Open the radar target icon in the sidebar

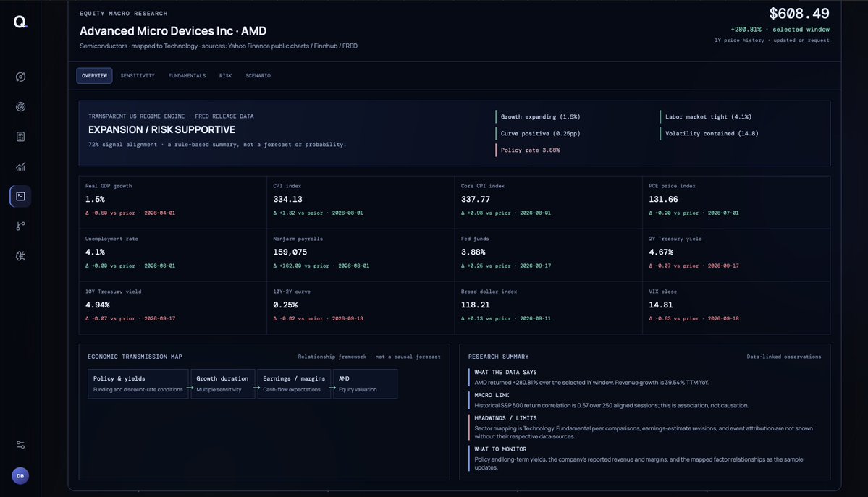[x=20, y=107]
